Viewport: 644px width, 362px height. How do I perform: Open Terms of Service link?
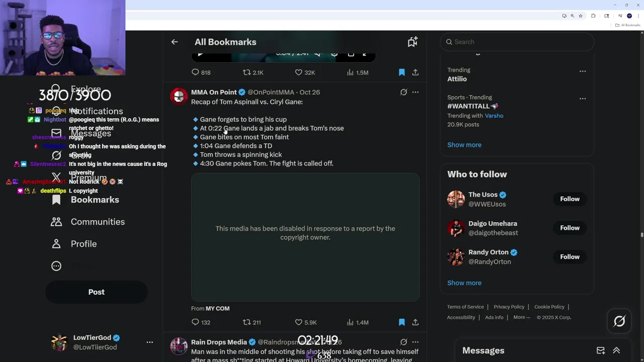point(465,307)
